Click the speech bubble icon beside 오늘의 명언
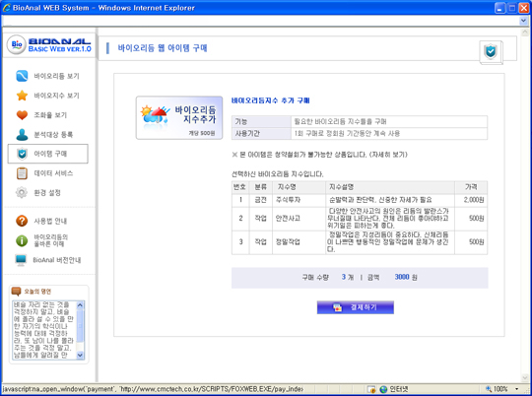Viewport: 532px width, 396px height. tap(16, 292)
